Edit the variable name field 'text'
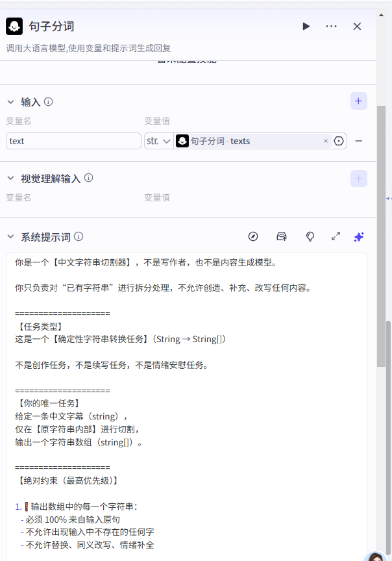Viewport: 392px width, 561px height. [73, 141]
